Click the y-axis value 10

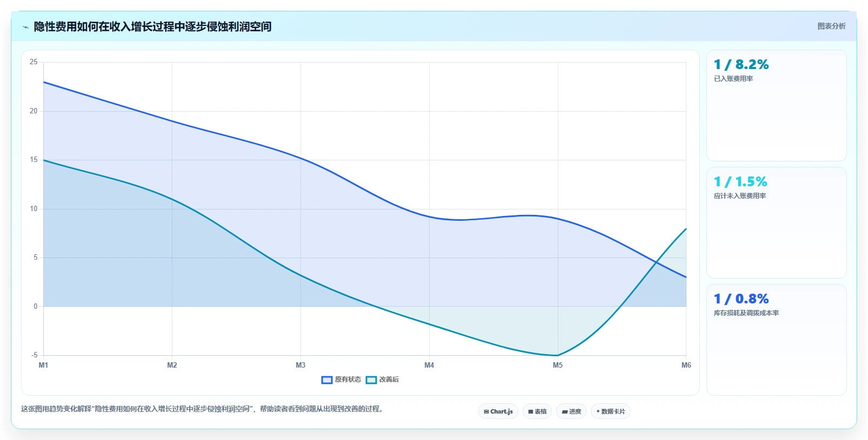pyautogui.click(x=34, y=209)
